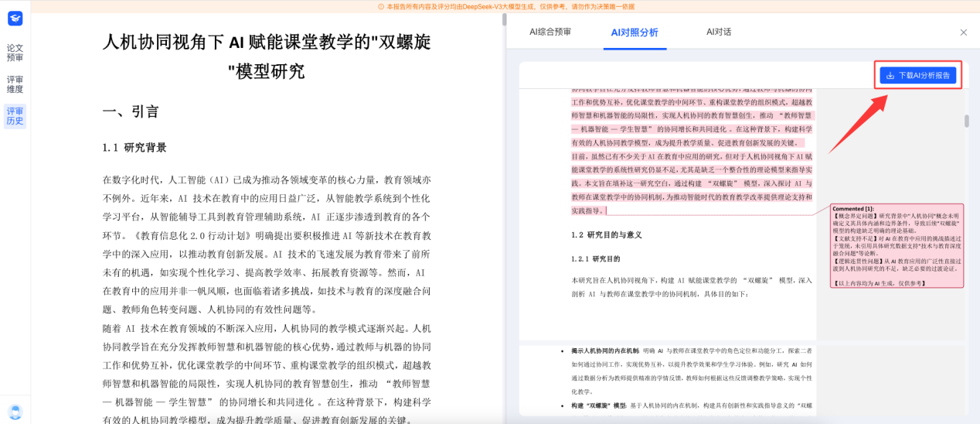The height and width of the screenshot is (424, 980).
Task: Click the 揭示人机协同的内在机制 bullet item
Action: point(604,350)
